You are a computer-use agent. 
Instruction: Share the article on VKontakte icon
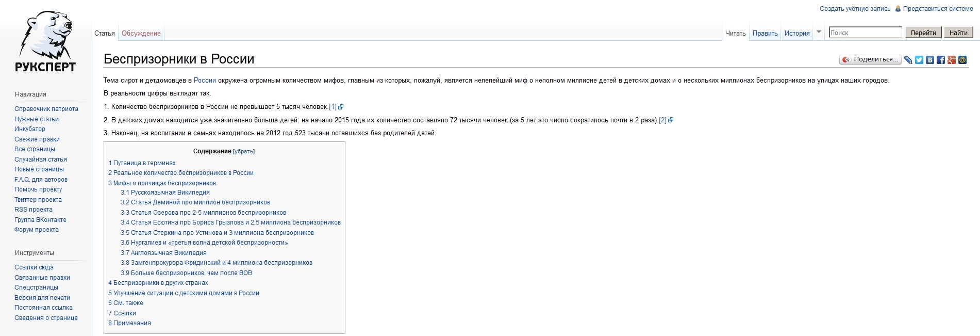pos(930,60)
